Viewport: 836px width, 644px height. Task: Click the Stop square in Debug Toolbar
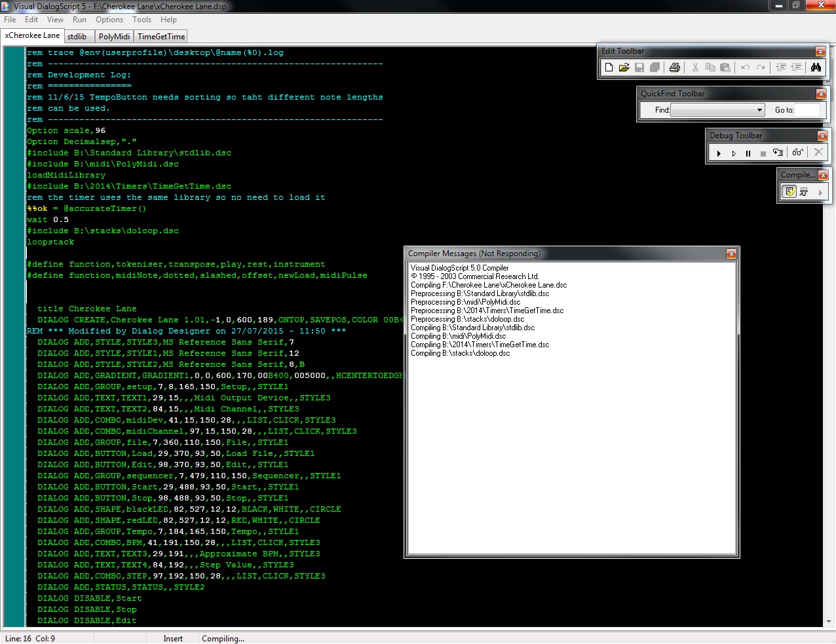763,153
